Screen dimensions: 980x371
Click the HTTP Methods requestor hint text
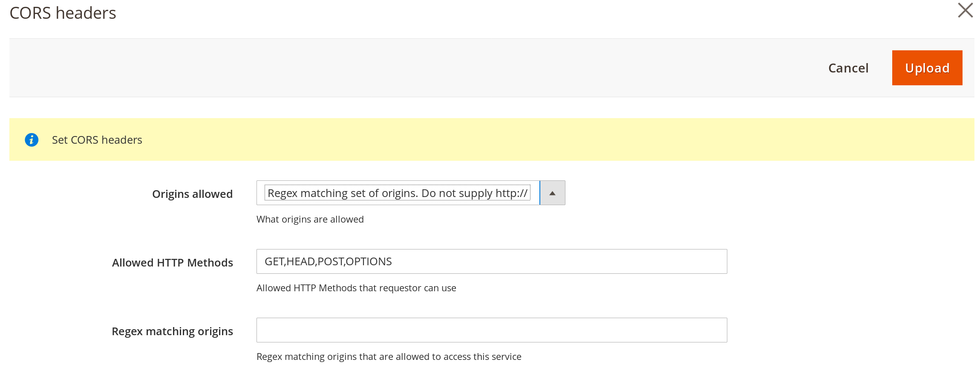[356, 288]
